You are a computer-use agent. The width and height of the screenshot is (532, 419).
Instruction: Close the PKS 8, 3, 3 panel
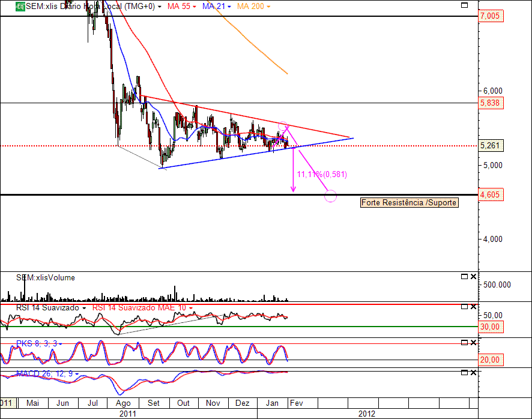tap(474, 343)
